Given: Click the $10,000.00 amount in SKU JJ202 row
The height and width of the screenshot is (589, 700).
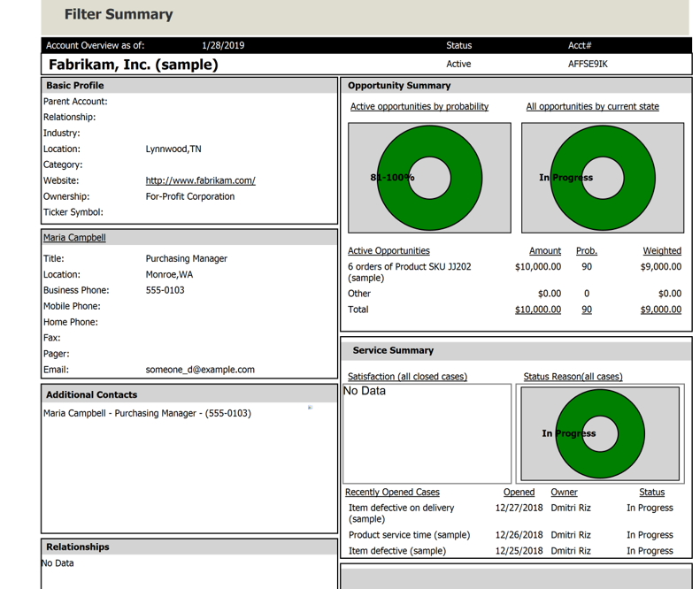Looking at the screenshot, I should point(538,267).
